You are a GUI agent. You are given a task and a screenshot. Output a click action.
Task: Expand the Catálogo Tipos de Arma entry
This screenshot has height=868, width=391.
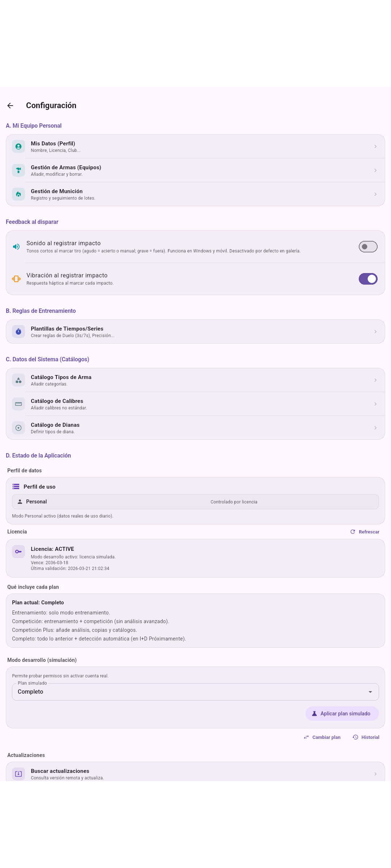[x=195, y=380]
